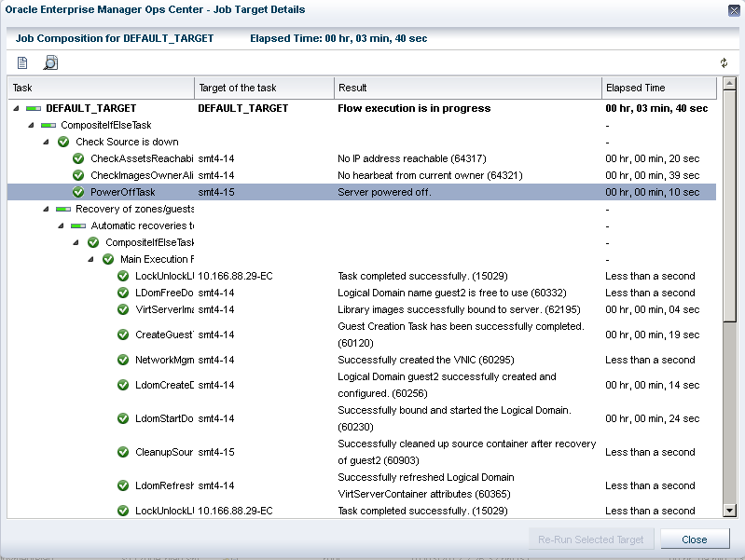The width and height of the screenshot is (745, 560).
Task: Sort by the Elapsed Time column header
Action: [x=659, y=88]
